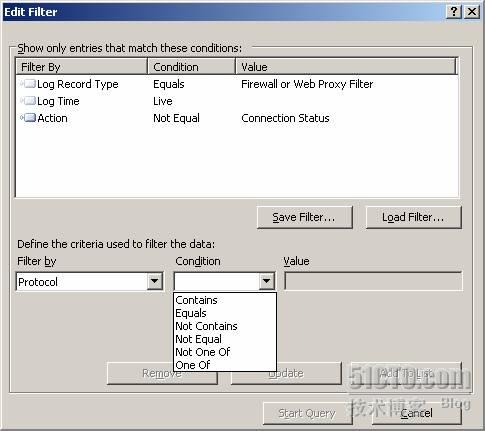This screenshot has height=431, width=485.
Task: Click the Value input field
Action: click(x=373, y=281)
